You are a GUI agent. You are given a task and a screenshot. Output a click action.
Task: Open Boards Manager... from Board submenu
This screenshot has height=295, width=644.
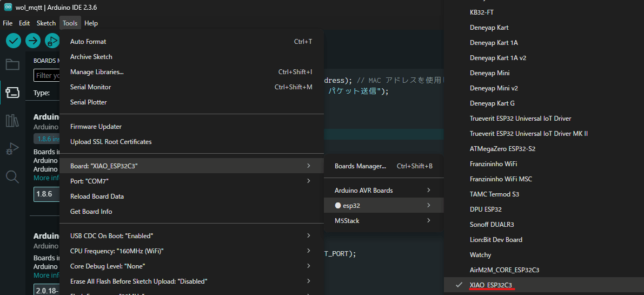[383, 166]
